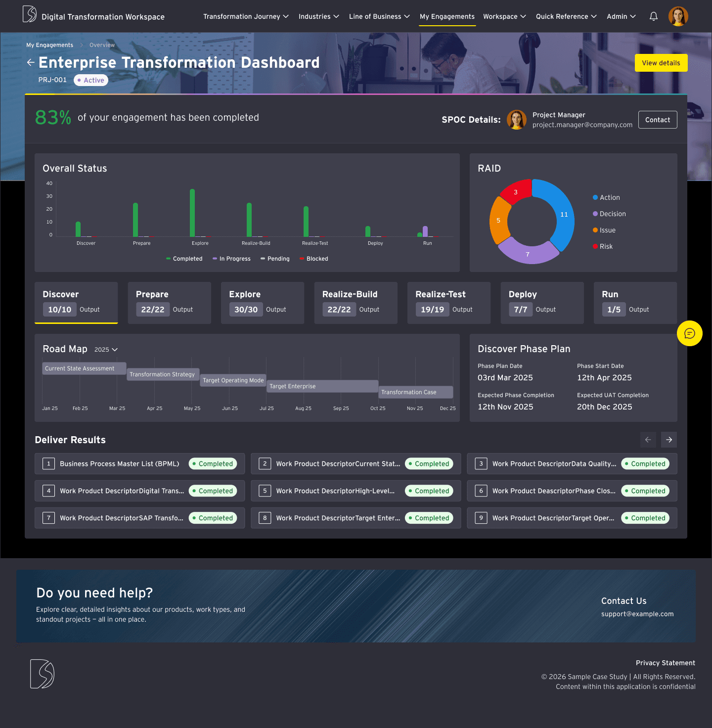This screenshot has height=728, width=712.
Task: Toggle the Completed series in chart legend
Action: coord(184,259)
